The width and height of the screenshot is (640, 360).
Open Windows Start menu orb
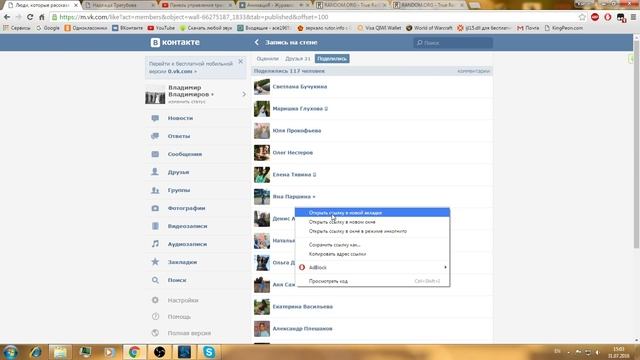(10, 352)
